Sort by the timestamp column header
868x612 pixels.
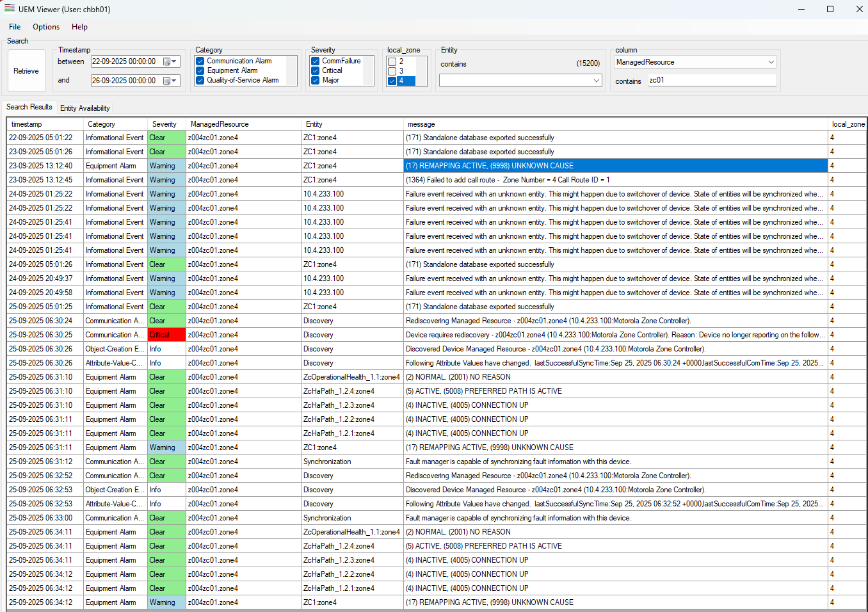pyautogui.click(x=45, y=124)
